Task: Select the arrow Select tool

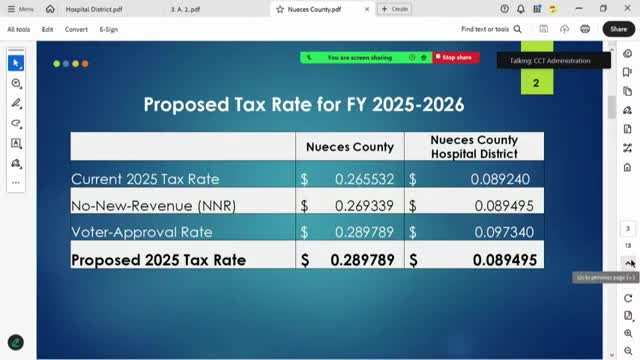Action: (16, 63)
